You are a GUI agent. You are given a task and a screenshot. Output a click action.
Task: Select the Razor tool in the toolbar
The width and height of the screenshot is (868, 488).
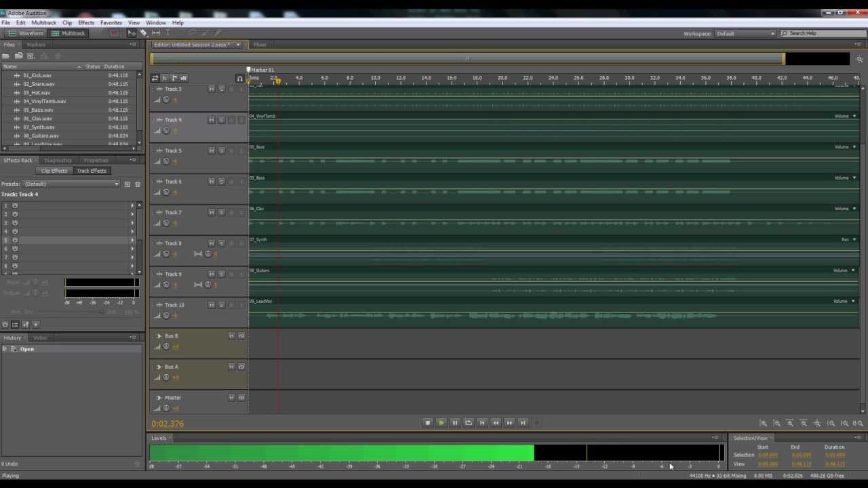coord(143,33)
